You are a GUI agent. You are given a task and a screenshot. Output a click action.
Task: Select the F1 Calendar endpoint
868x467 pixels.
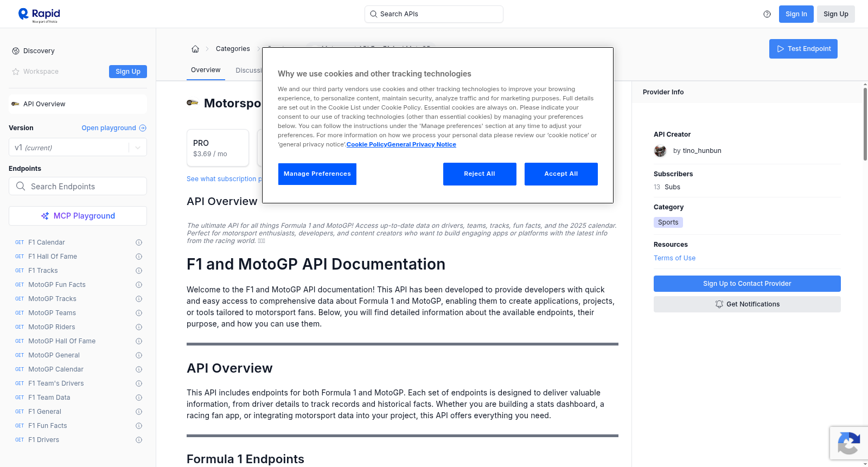47,242
